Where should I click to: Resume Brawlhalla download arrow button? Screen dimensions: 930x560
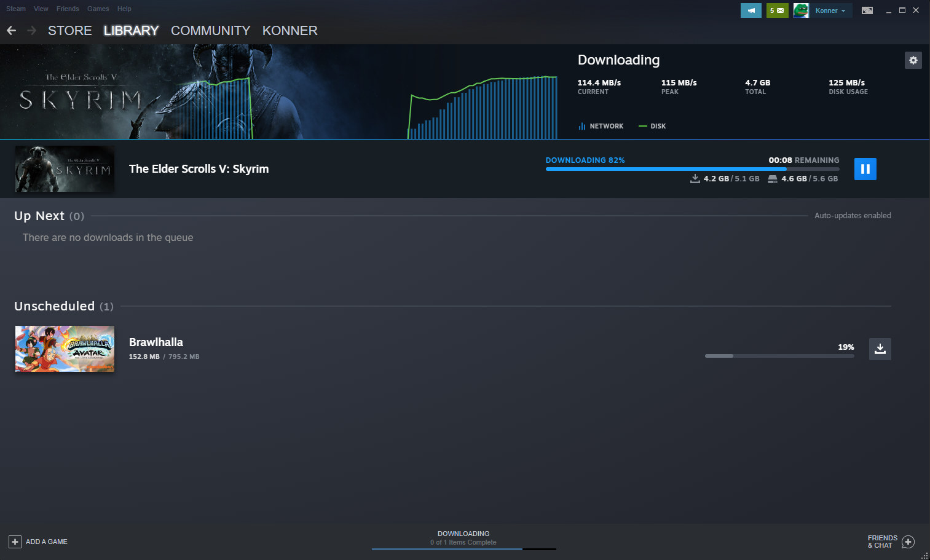coord(880,349)
